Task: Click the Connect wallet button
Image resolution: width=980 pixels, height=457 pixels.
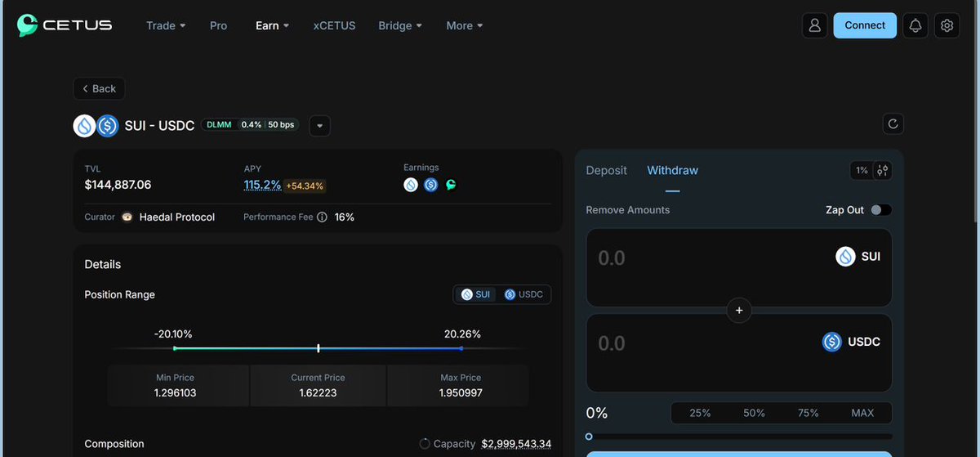Action: (x=865, y=25)
